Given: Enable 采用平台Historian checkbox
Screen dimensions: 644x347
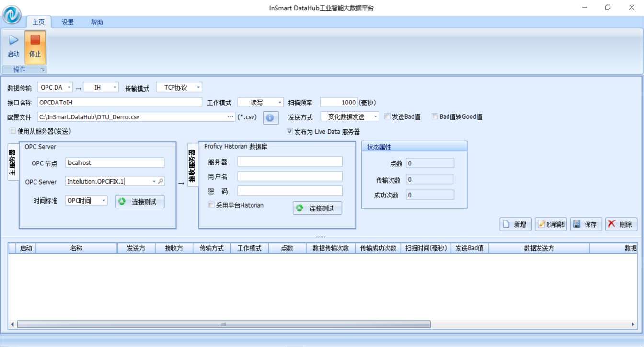Looking at the screenshot, I should [211, 205].
